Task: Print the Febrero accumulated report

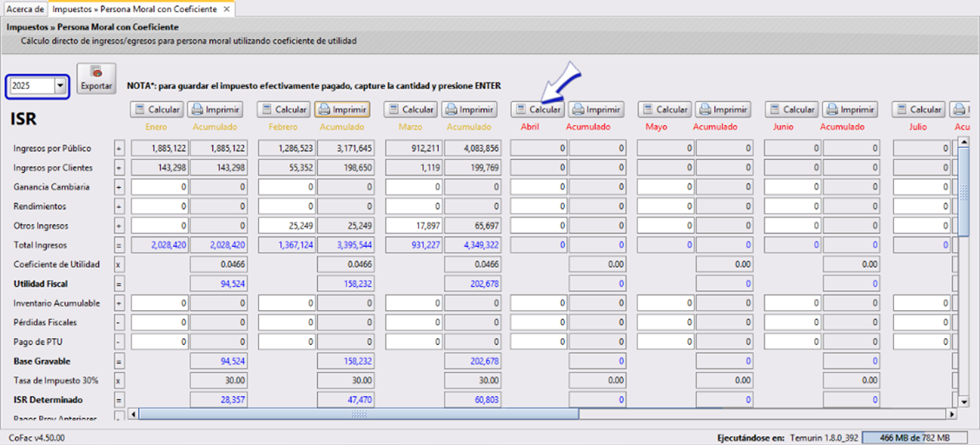Action: [x=341, y=110]
